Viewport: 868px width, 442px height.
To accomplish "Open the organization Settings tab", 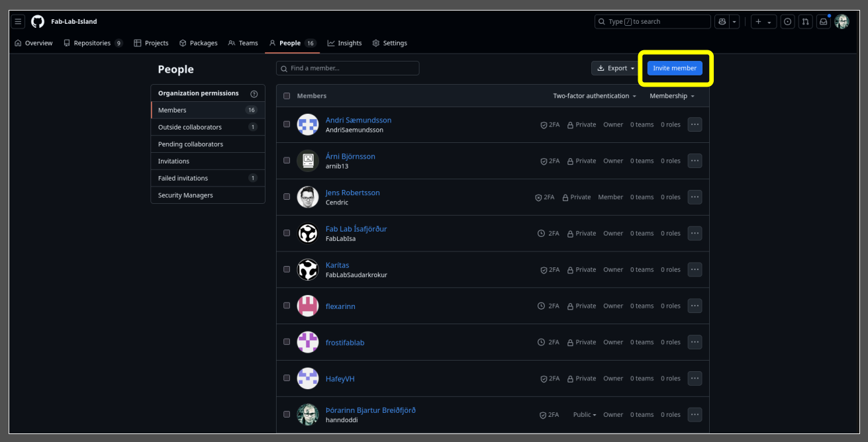I will click(390, 43).
